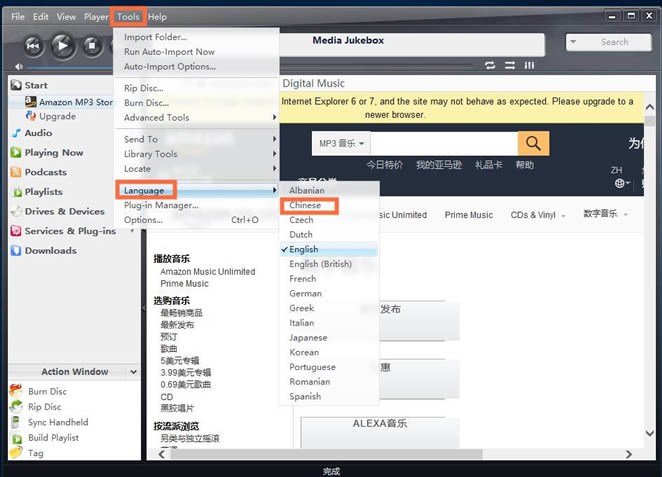Click the Prime Music link
Image resolution: width=662 pixels, height=477 pixels.
pos(469,215)
